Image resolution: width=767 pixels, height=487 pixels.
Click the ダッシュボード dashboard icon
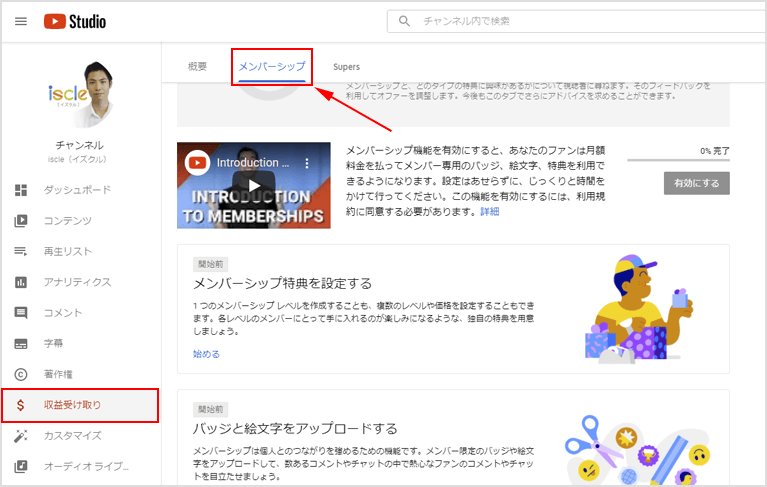21,190
